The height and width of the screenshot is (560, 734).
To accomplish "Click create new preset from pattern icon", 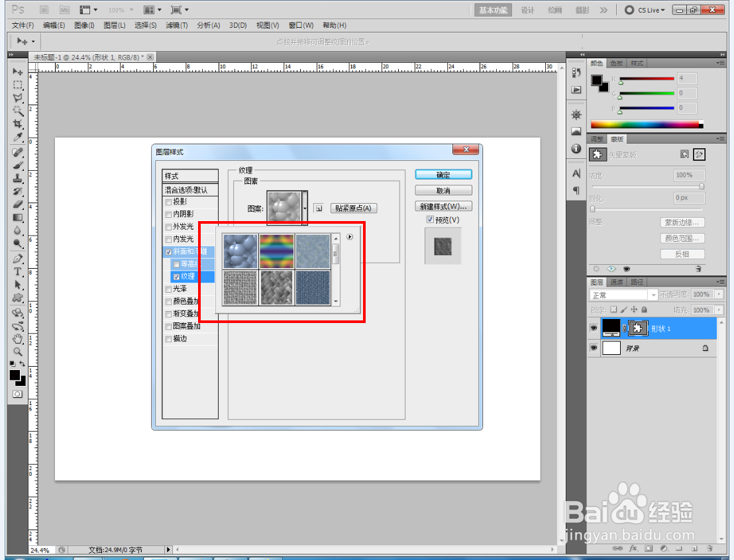I will pyautogui.click(x=319, y=209).
